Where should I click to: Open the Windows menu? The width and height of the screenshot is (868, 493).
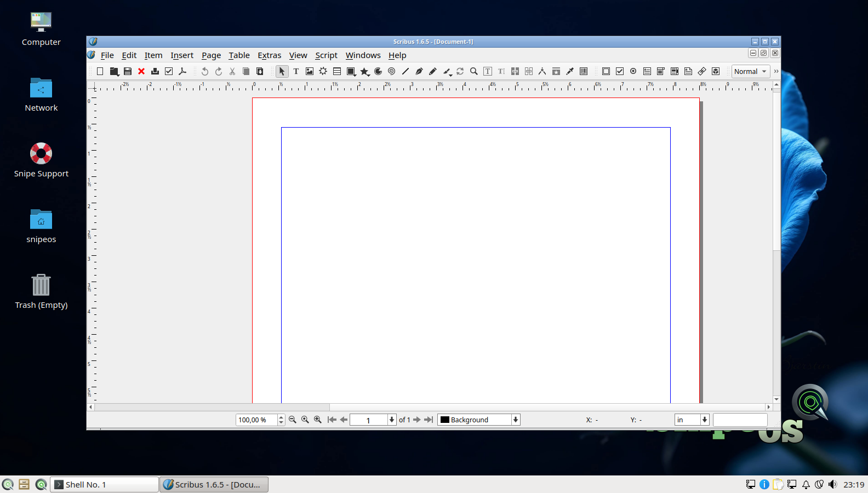pyautogui.click(x=363, y=55)
